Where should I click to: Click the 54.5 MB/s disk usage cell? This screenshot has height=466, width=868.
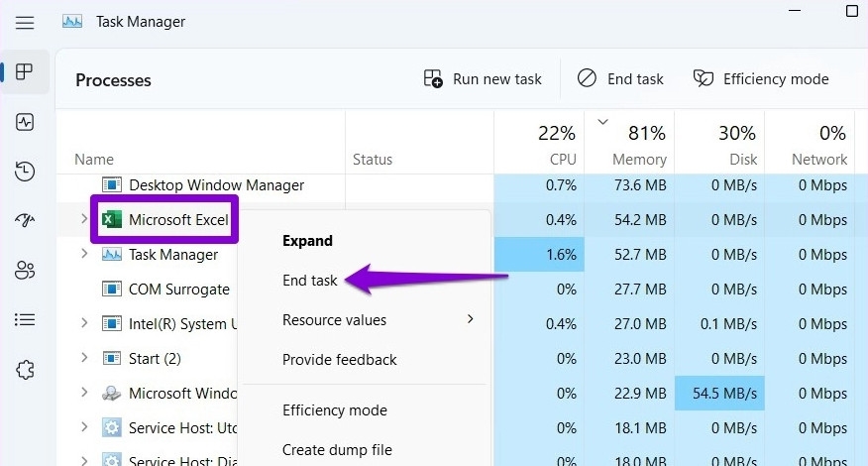pos(719,394)
